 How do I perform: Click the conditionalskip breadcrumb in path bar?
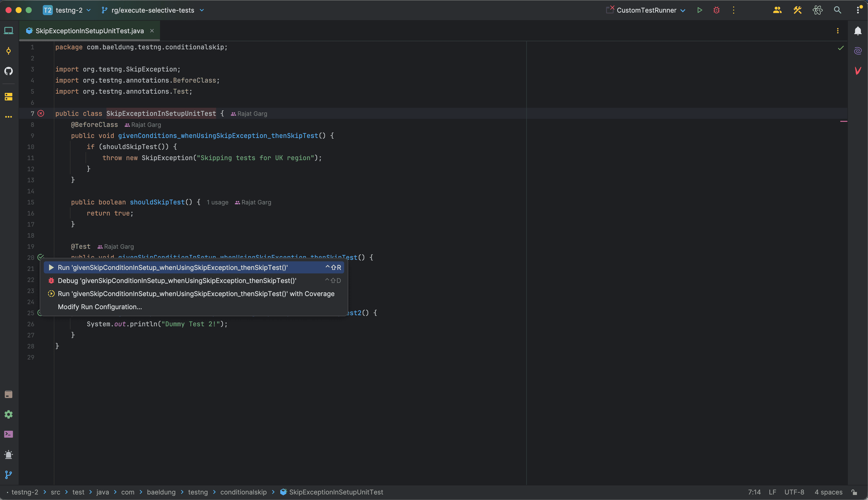243,492
